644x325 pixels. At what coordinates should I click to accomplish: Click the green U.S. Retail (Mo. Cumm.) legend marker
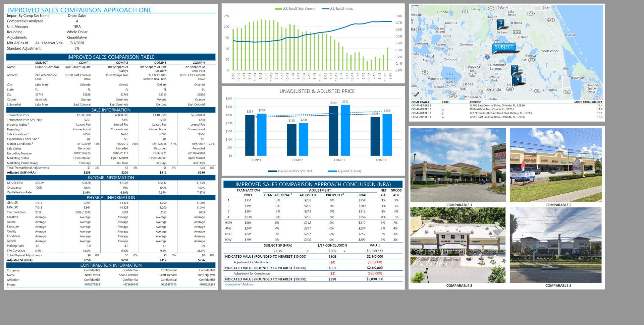[x=278, y=9]
